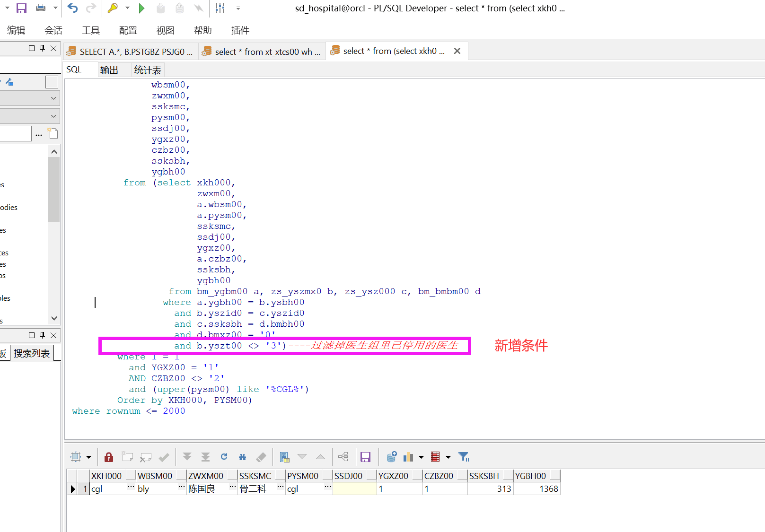Screen dimensions: 765x532
Task: Click the yellow key Log on icon
Action: point(113,8)
